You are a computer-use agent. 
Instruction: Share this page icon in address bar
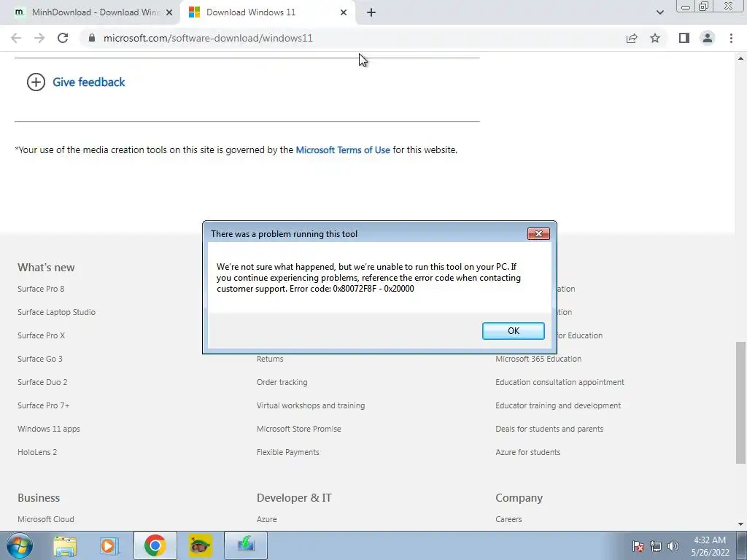pyautogui.click(x=632, y=38)
